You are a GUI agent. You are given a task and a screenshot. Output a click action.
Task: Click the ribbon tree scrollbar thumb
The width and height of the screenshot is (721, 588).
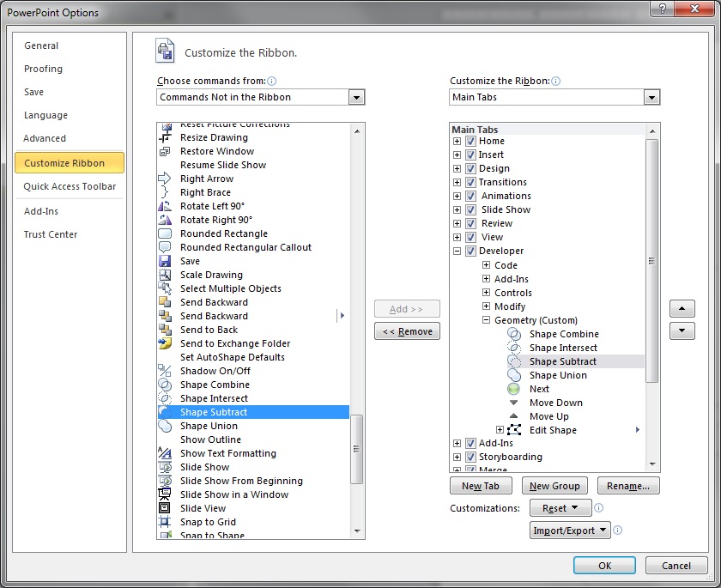[651, 261]
